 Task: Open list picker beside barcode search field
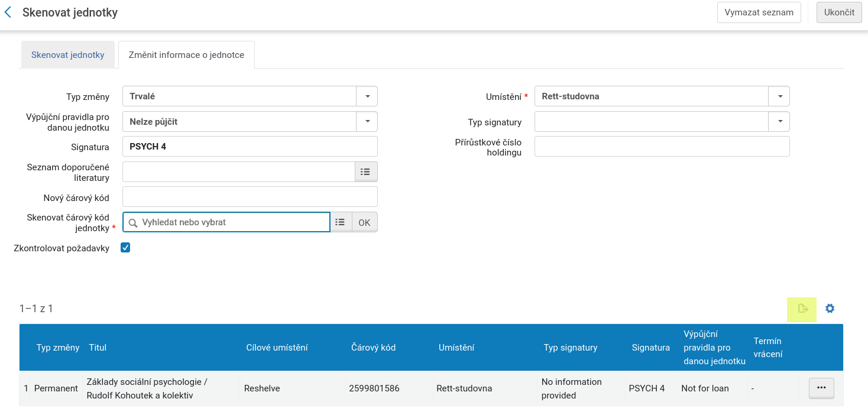(x=340, y=222)
